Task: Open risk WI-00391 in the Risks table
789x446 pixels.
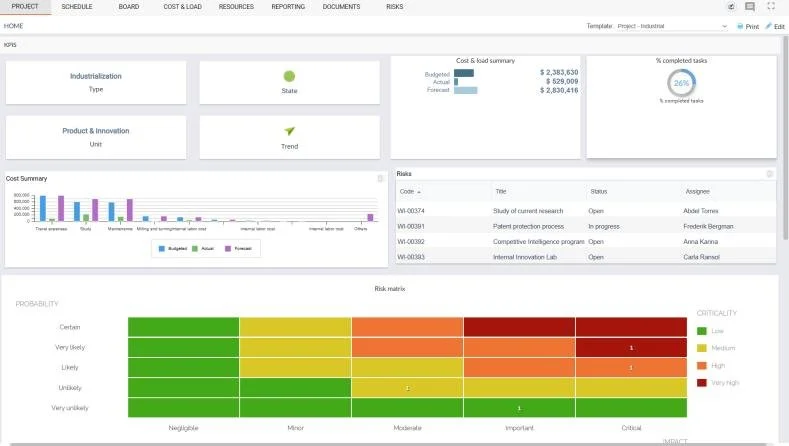Action: [411, 227]
